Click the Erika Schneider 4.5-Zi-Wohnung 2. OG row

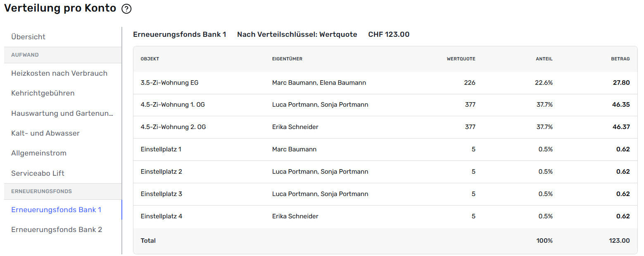tap(385, 127)
